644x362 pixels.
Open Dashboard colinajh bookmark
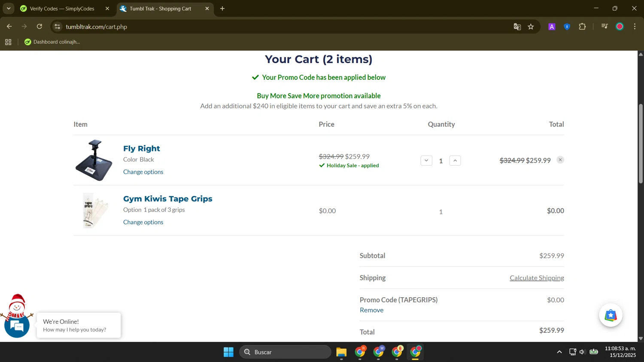point(52,42)
